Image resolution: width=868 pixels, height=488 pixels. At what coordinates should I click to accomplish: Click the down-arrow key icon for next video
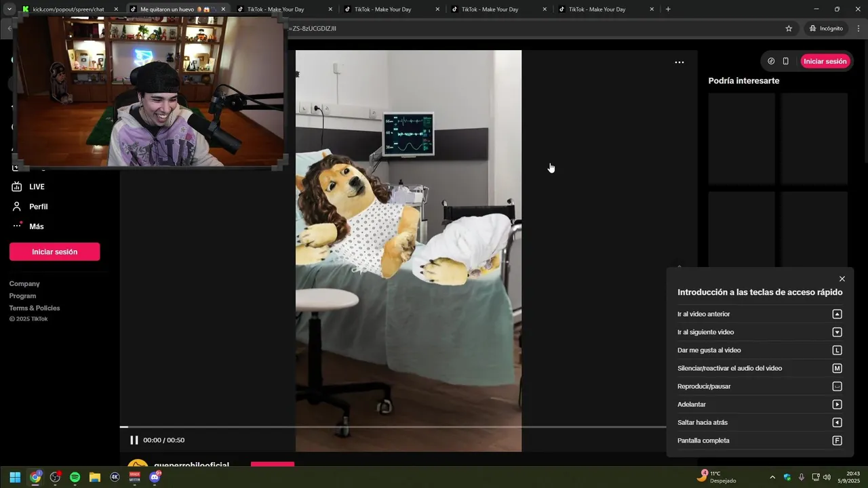pyautogui.click(x=837, y=332)
